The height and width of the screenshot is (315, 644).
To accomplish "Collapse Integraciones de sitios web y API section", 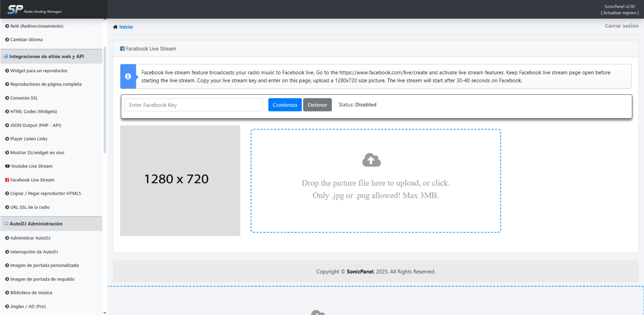I will point(47,57).
